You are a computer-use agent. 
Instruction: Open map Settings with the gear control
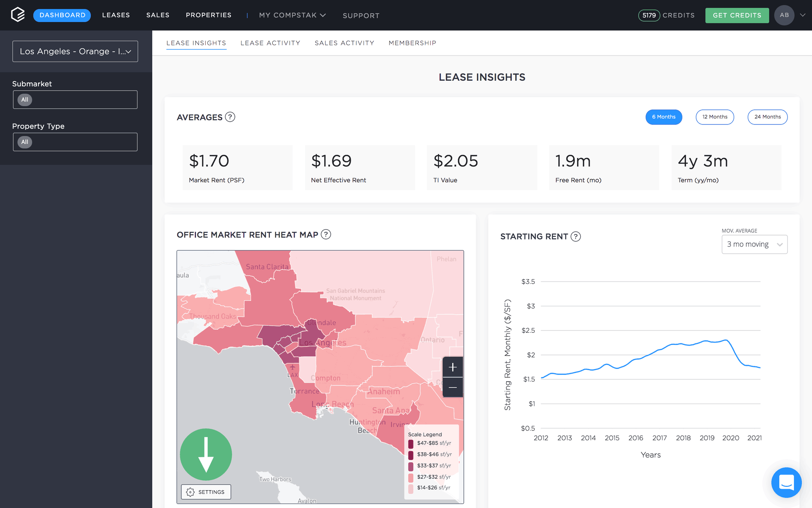coord(205,492)
